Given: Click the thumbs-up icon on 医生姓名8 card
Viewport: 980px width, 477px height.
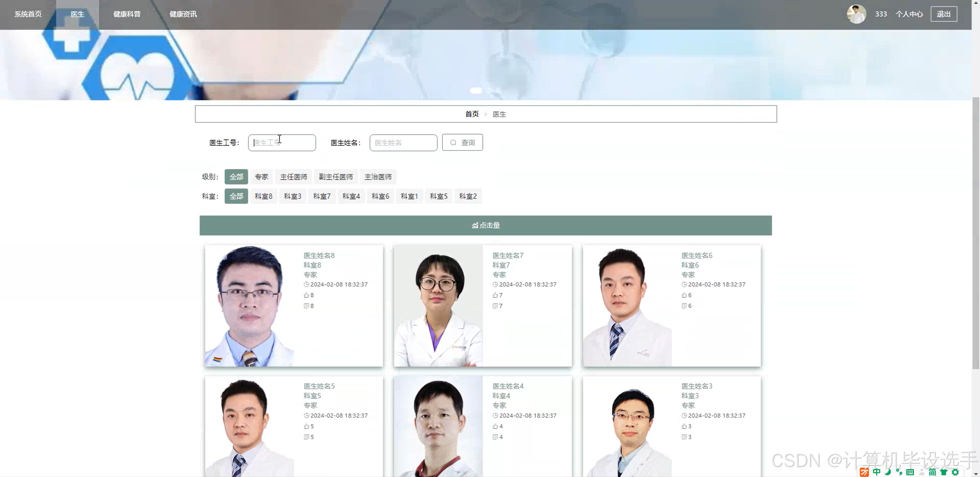Looking at the screenshot, I should (306, 295).
